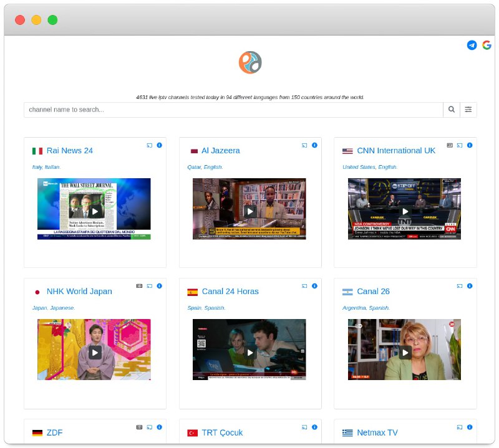
Task: Open the Telegram icon link
Action: point(472,45)
